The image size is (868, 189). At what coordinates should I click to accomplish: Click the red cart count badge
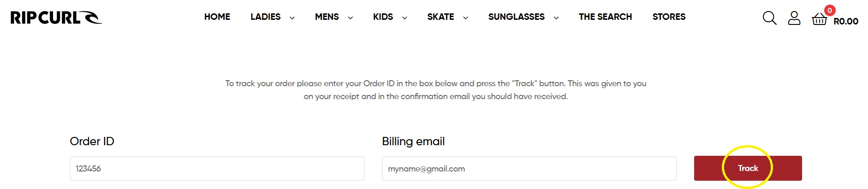[830, 10]
